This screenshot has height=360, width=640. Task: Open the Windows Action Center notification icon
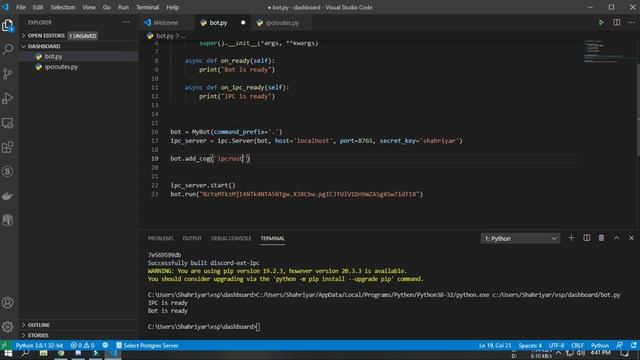point(625,353)
